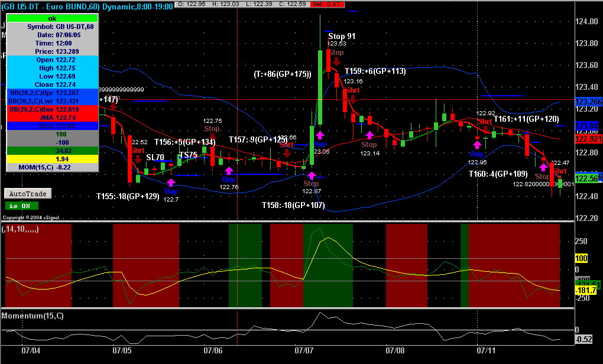This screenshot has width=603, height=364.
Task: Click the High 122.75 row
Action: coord(52,68)
